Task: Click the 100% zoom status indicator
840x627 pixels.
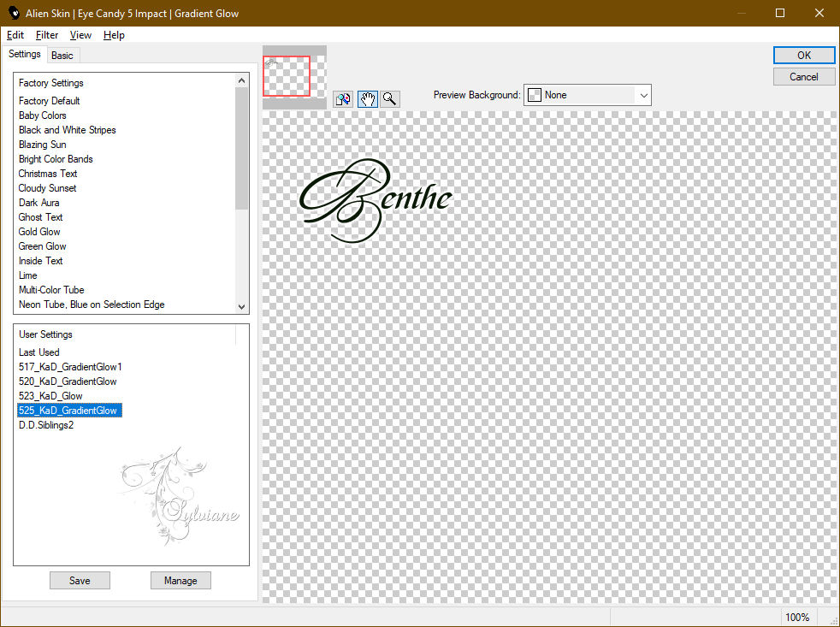Action: click(797, 617)
